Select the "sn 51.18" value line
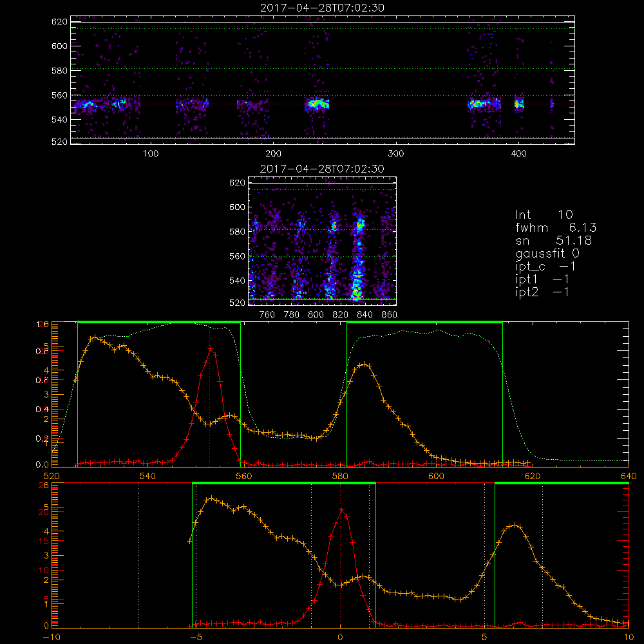This screenshot has height=644, width=644. pyautogui.click(x=554, y=240)
